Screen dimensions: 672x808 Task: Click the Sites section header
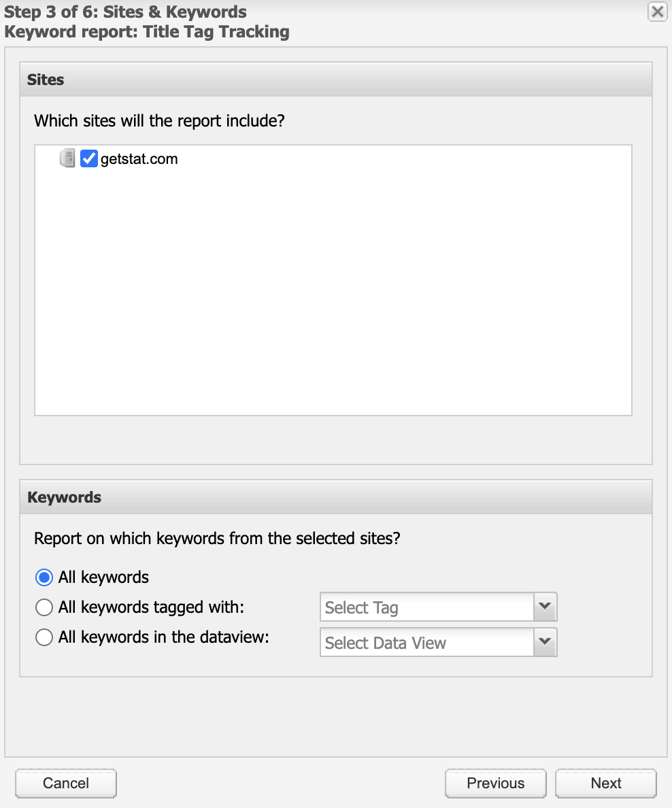[46, 80]
